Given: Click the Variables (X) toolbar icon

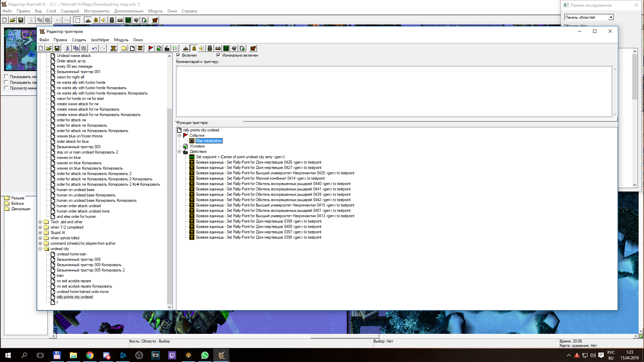Looking at the screenshot, I should (113, 48).
